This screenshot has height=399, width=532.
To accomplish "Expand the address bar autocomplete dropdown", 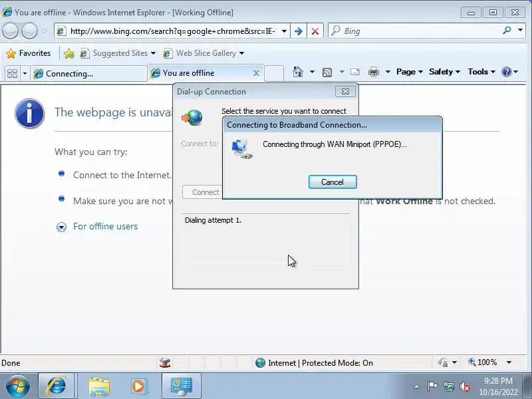I will click(x=285, y=31).
